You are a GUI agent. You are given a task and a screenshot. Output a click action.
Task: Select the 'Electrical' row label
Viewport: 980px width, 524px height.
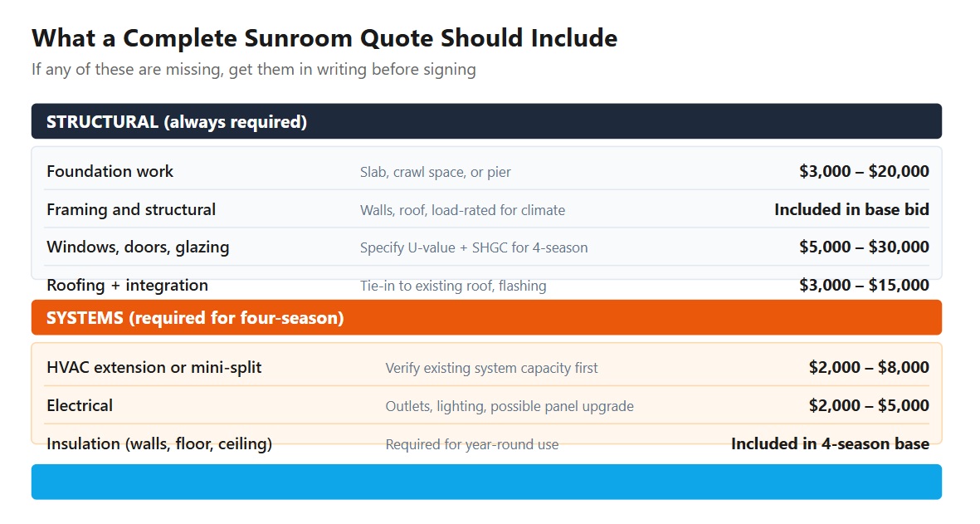[80, 406]
